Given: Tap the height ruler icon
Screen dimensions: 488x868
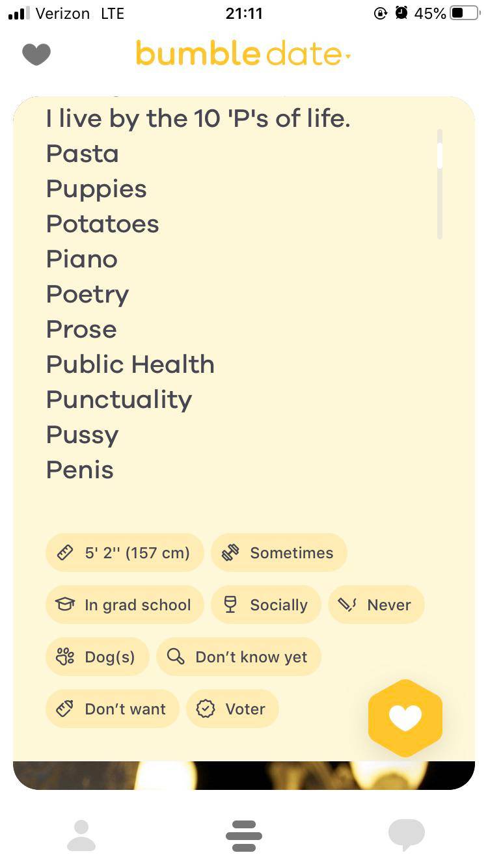Looking at the screenshot, I should (65, 553).
